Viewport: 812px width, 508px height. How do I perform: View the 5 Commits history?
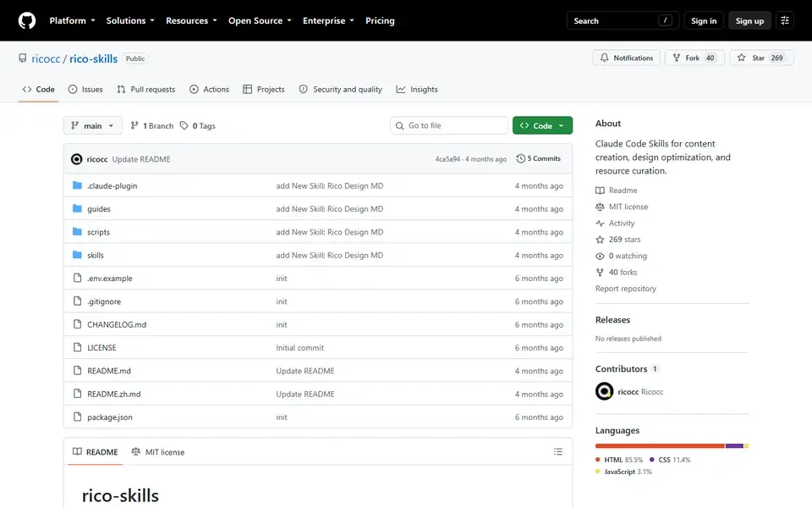(538, 158)
